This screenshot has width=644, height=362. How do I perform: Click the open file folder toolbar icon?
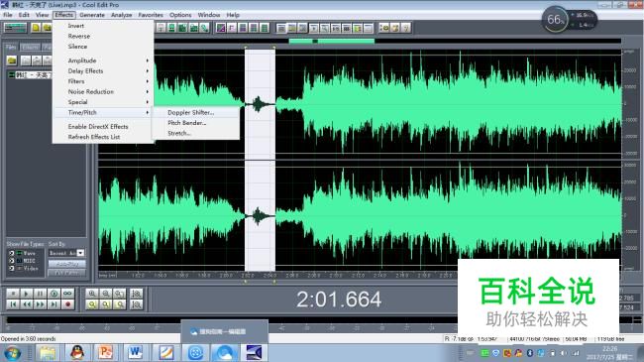(48, 28)
